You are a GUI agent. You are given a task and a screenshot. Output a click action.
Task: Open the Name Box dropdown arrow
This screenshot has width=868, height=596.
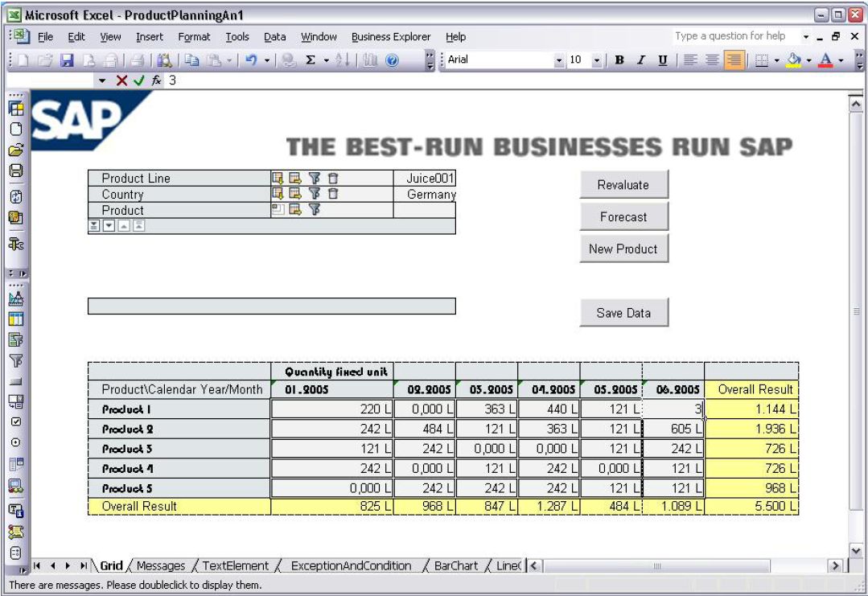pos(102,80)
